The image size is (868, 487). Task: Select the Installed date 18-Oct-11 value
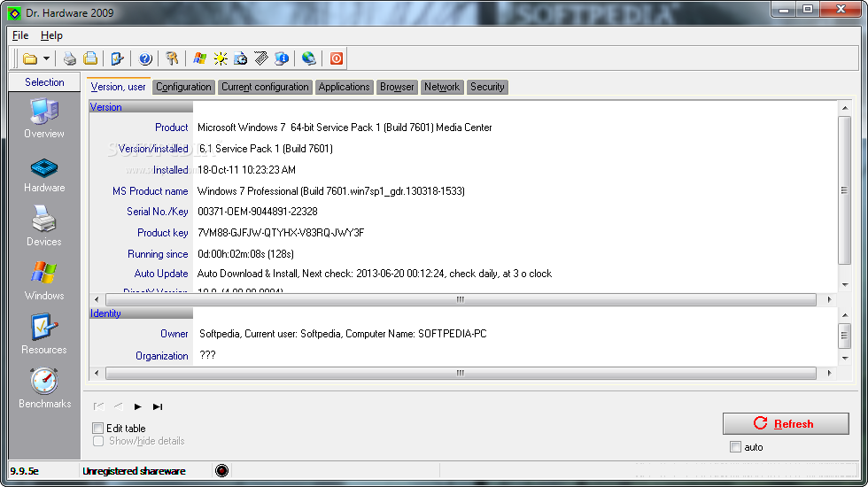tap(246, 170)
